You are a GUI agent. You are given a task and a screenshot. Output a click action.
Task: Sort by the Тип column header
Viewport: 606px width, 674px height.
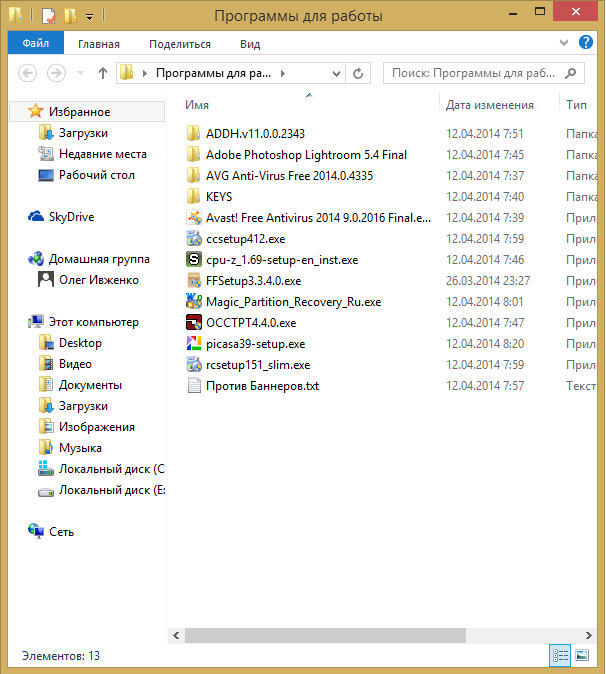[x=576, y=105]
